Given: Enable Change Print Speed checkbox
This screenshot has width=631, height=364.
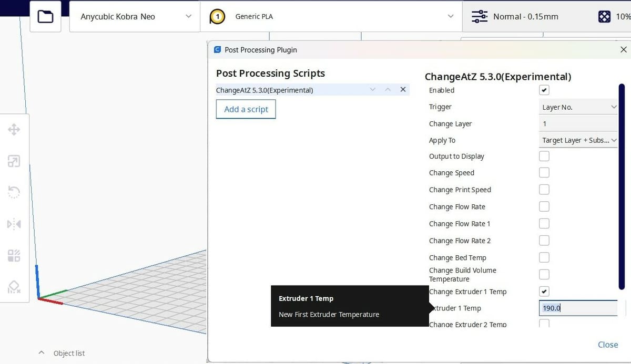Looking at the screenshot, I should [x=544, y=189].
